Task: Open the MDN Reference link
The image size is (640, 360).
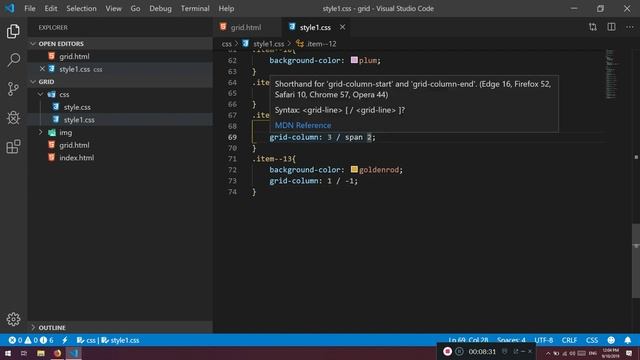Action: 303,125
